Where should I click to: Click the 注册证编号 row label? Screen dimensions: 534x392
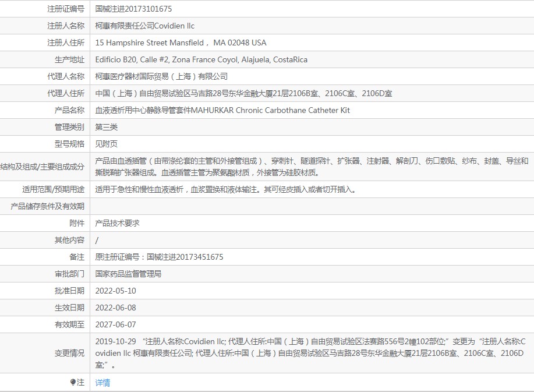66,9
